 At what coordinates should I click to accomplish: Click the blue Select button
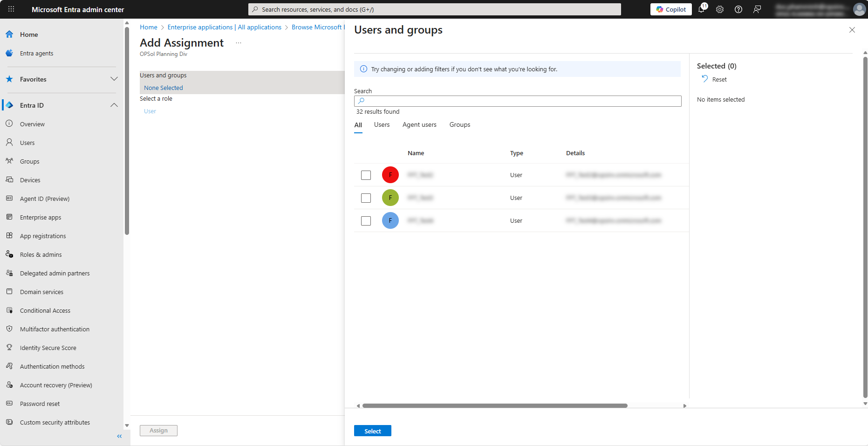coord(372,431)
